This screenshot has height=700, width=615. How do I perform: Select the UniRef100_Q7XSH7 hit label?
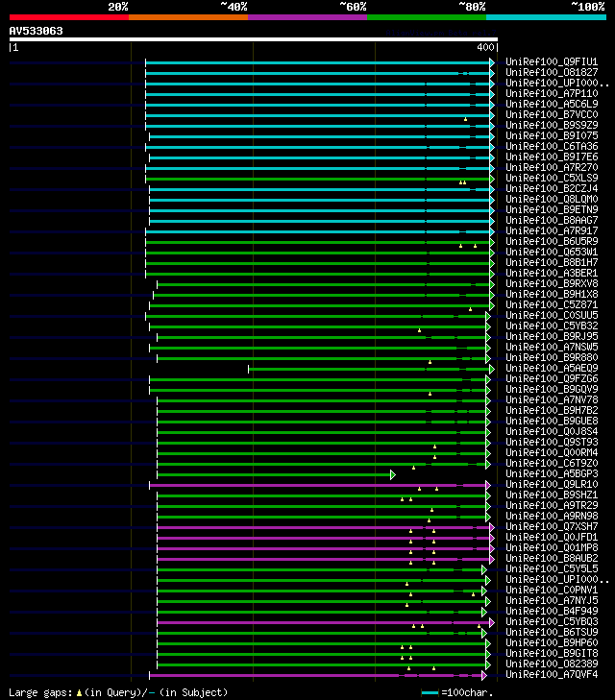(x=552, y=527)
